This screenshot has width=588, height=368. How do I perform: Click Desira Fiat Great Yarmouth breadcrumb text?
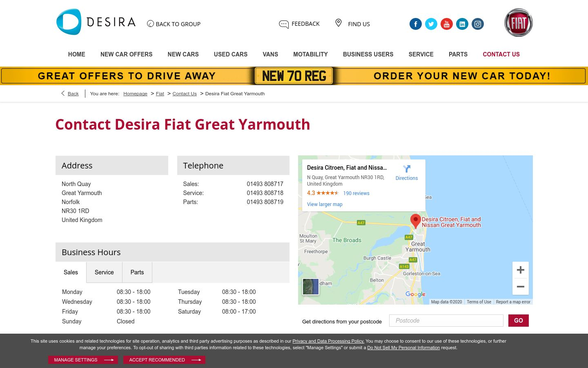[x=235, y=94]
